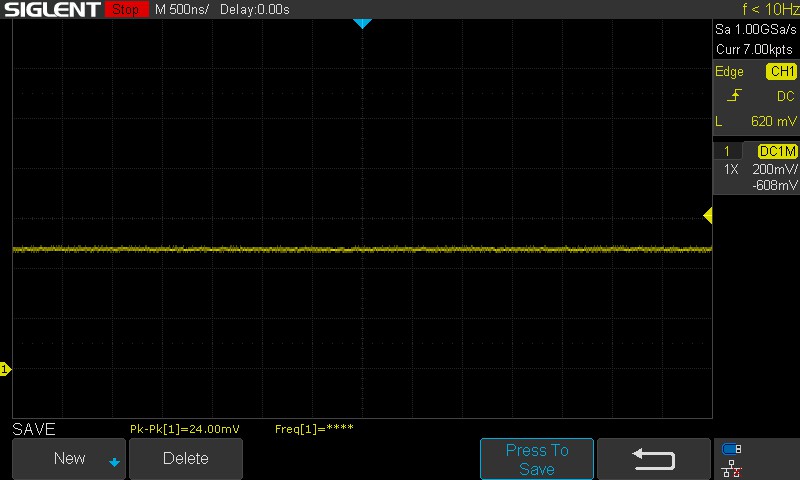This screenshot has width=800, height=480.
Task: Click the New file button
Action: coord(68,458)
